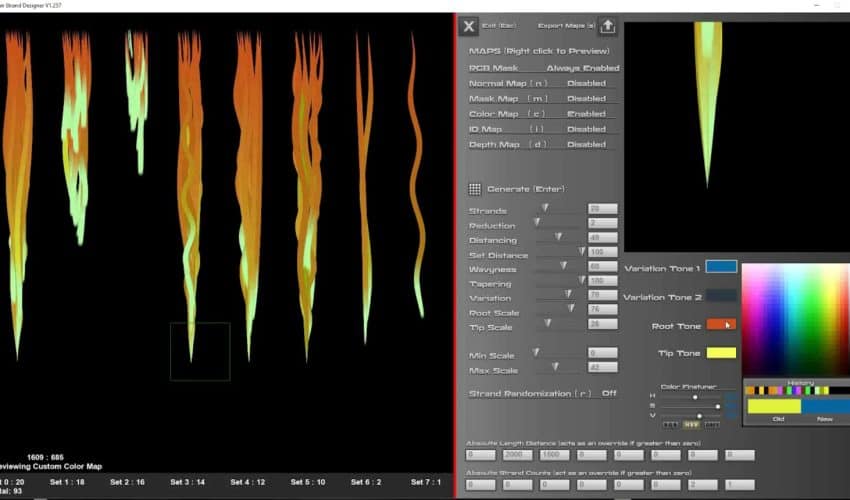The image size is (850, 500).
Task: Click the Old yellow color in picker
Action: [x=773, y=407]
